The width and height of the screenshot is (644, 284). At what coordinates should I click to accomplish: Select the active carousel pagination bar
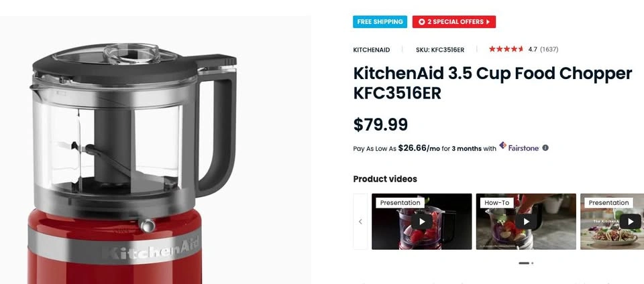[524, 263]
